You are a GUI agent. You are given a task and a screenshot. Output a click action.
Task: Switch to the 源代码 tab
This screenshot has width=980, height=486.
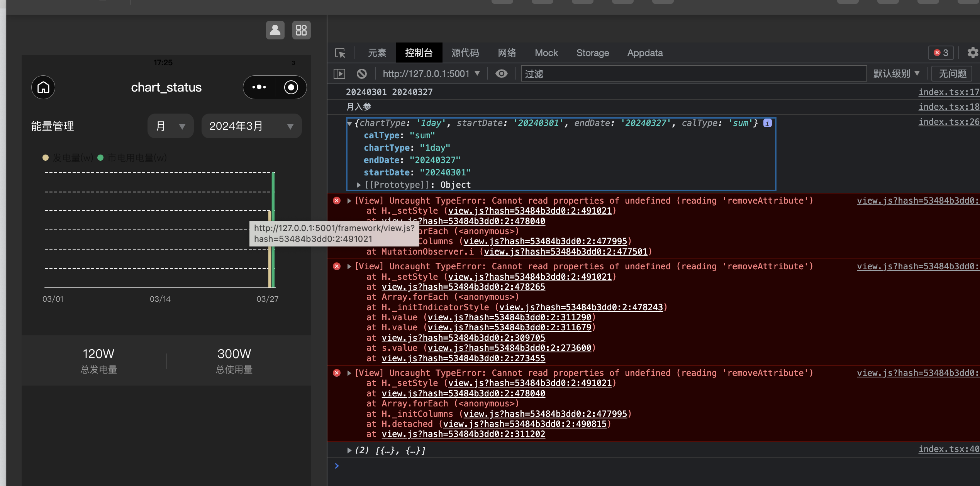465,53
